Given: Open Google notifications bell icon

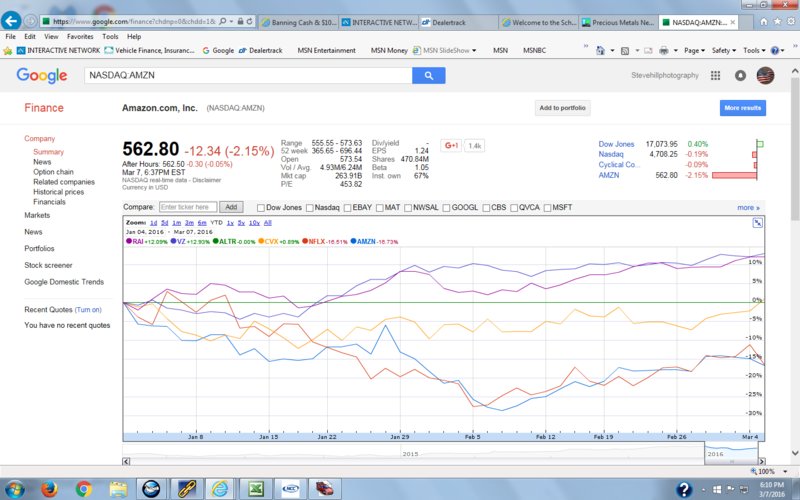Looking at the screenshot, I should (x=740, y=76).
